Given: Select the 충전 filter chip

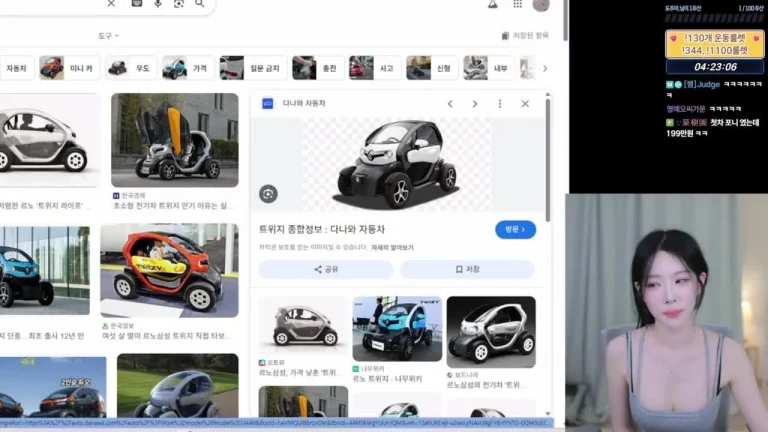Looking at the screenshot, I should 317,68.
